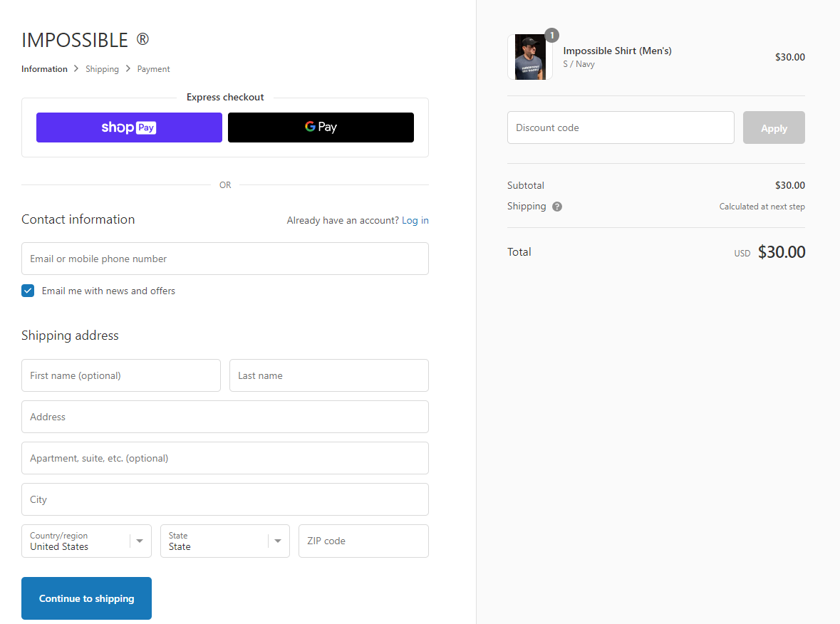Focus the City field
Screen dimensions: 840x624
coord(225,499)
